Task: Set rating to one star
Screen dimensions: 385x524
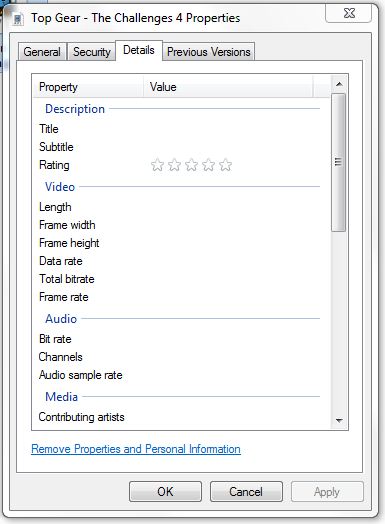Action: [157, 165]
